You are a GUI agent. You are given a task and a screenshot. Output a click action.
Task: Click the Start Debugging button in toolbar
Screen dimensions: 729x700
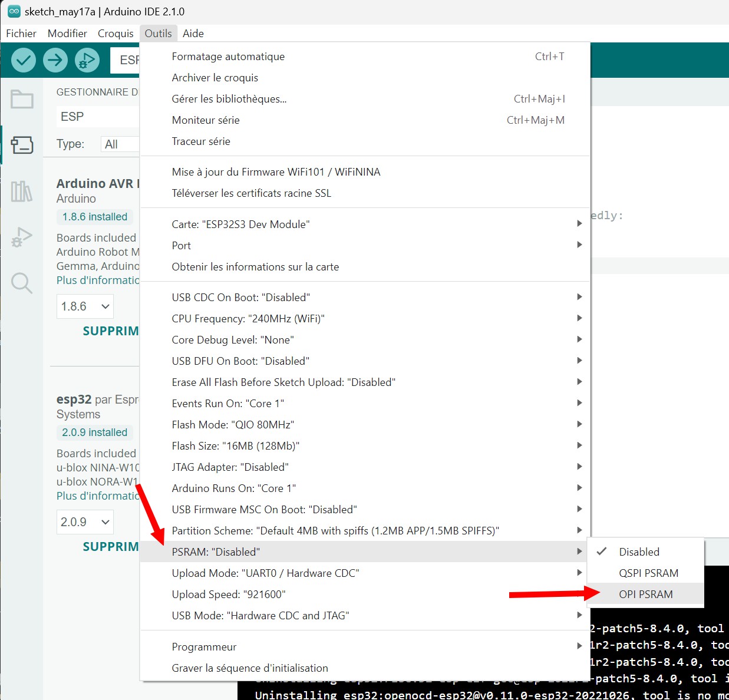coord(87,60)
